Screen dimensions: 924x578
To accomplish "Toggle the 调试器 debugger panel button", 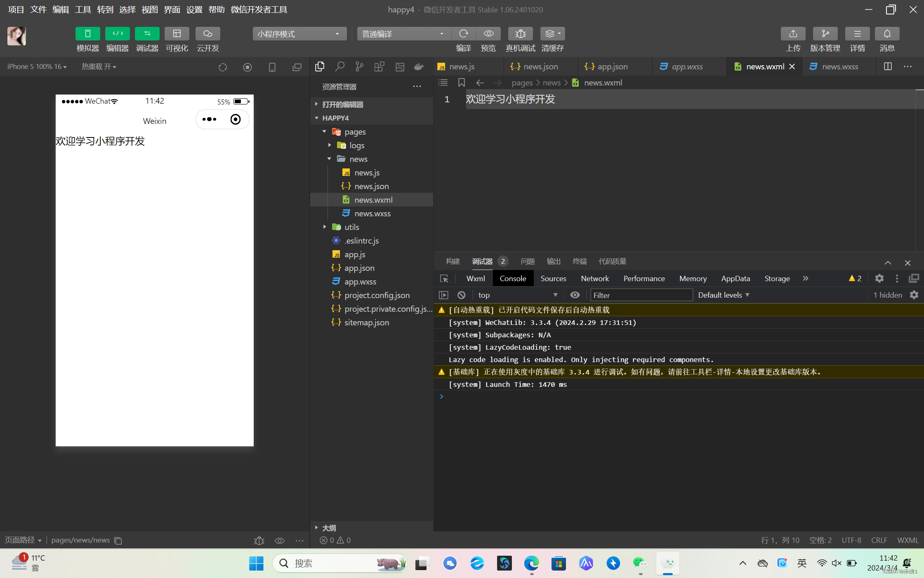I will click(x=147, y=34).
